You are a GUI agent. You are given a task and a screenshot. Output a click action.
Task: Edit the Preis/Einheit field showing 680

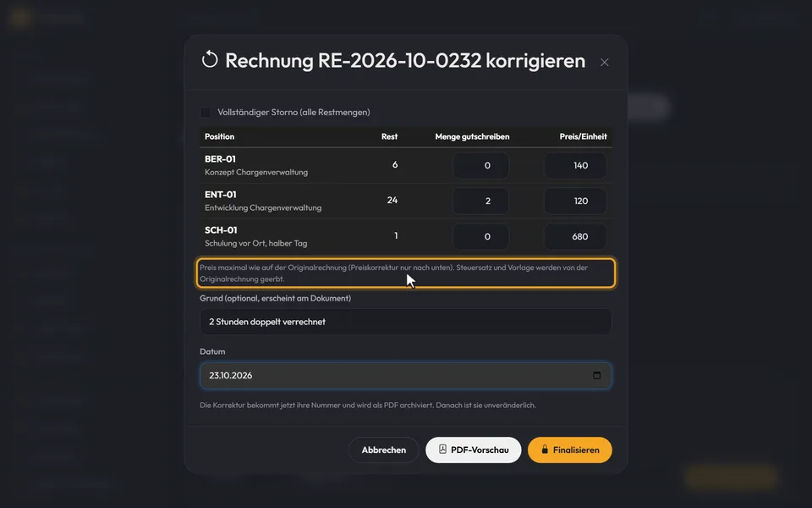(575, 236)
